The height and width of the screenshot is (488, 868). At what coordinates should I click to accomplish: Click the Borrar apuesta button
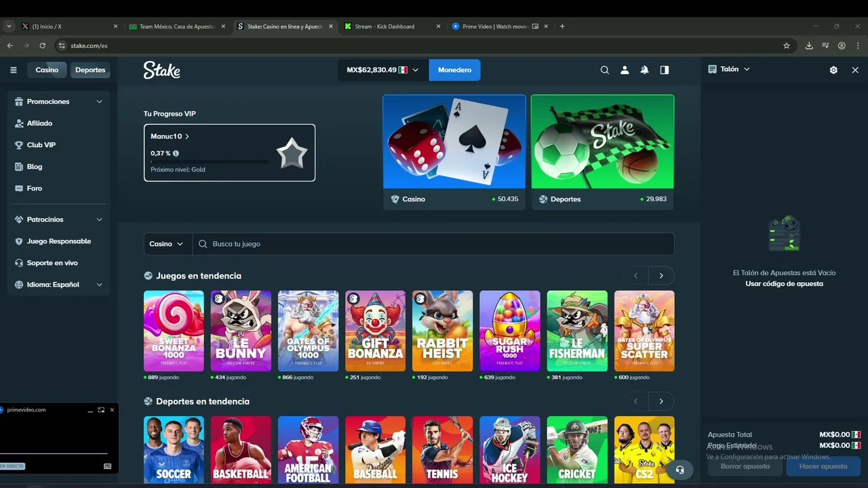tap(745, 466)
